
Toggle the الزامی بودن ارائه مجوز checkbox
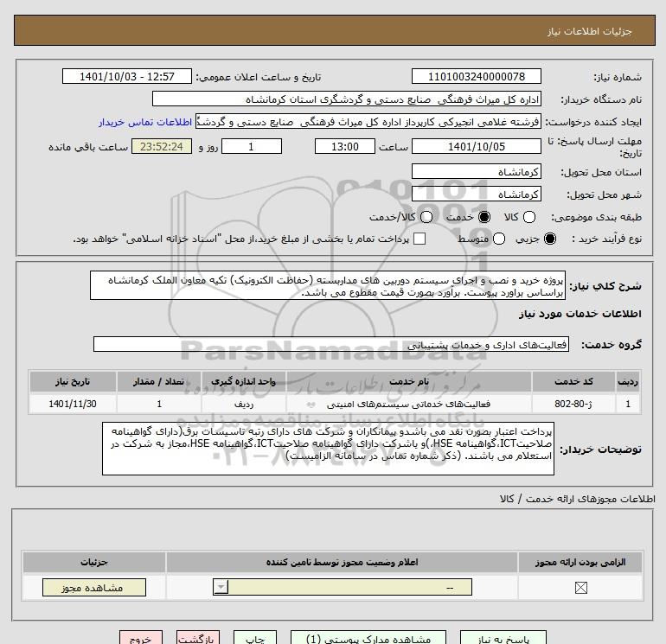pyautogui.click(x=580, y=588)
